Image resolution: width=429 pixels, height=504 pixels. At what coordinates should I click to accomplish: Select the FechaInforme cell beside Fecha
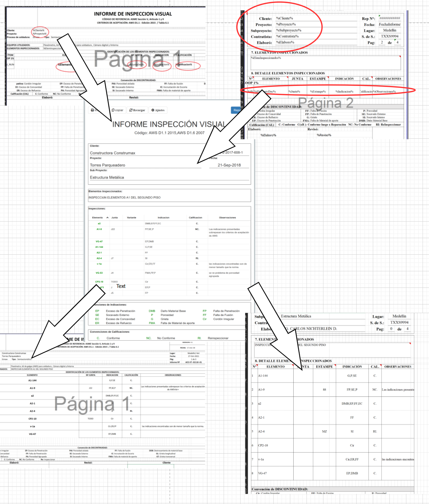tap(389, 24)
